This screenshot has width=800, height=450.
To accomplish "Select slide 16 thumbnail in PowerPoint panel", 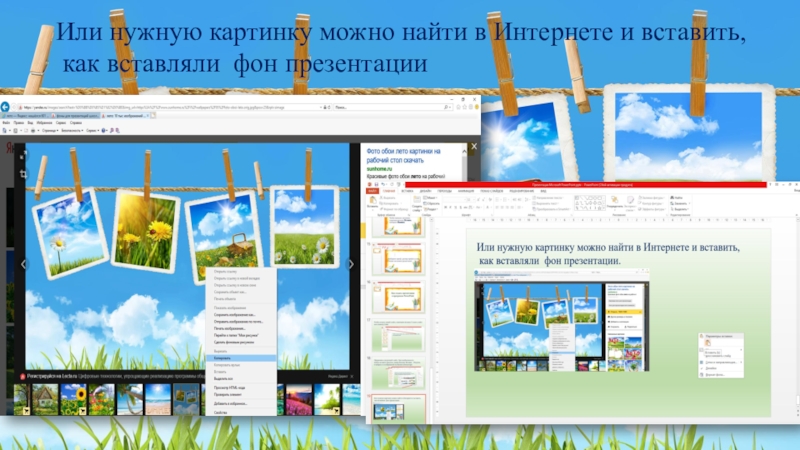I will click(x=398, y=296).
